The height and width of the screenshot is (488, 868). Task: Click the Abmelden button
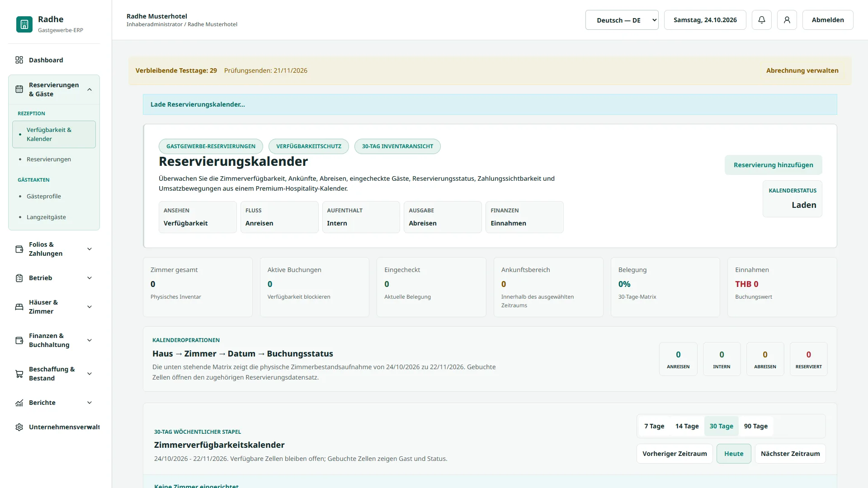tap(827, 20)
